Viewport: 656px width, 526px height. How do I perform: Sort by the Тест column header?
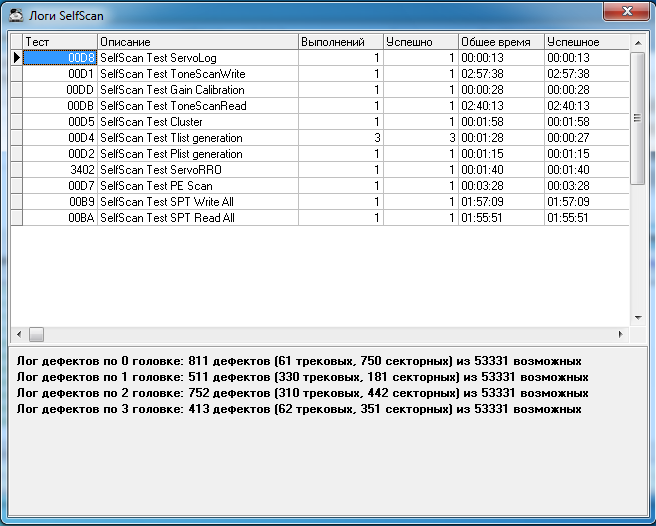pyautogui.click(x=60, y=42)
